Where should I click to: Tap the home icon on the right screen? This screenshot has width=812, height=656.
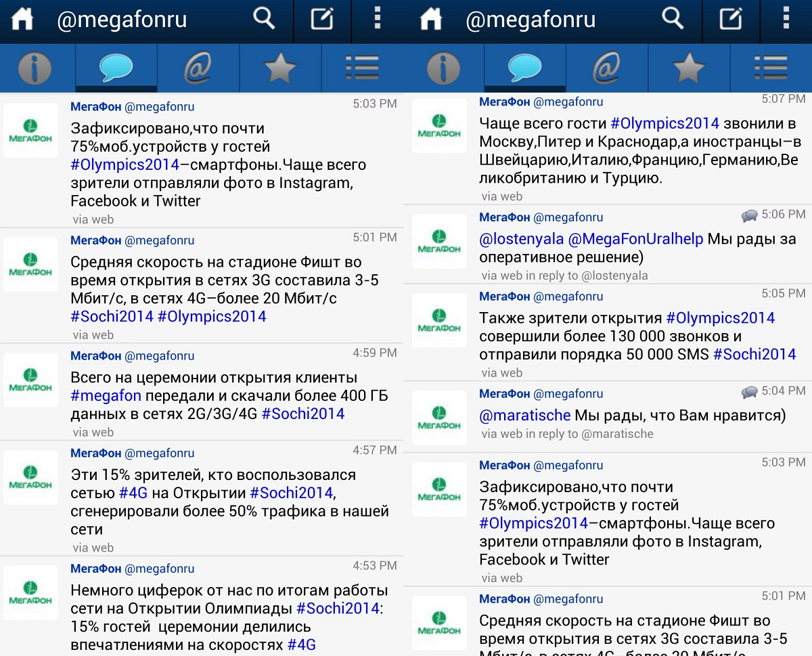click(431, 20)
